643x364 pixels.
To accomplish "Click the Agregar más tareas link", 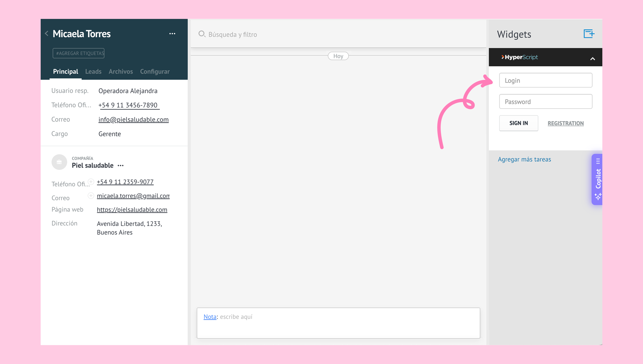I will 524,159.
